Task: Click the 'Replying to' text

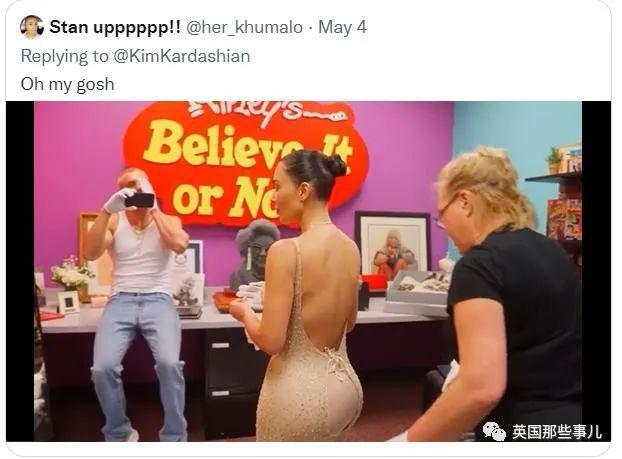Action: [65, 56]
